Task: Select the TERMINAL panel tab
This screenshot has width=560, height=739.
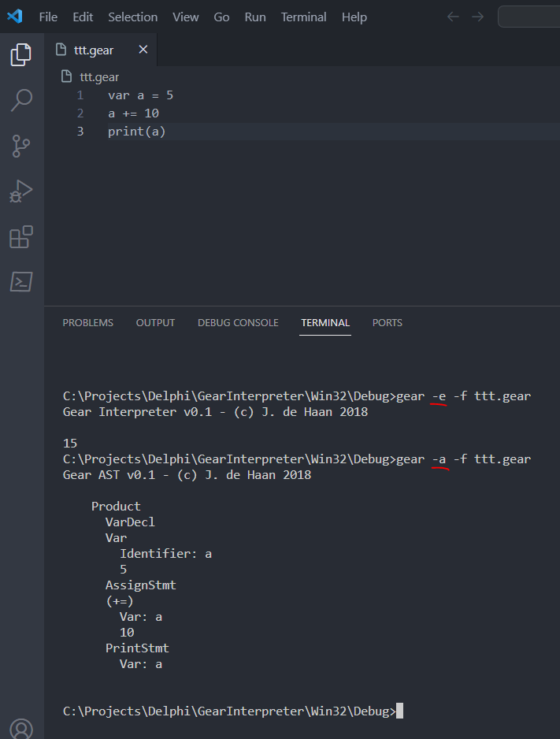Action: coord(325,323)
